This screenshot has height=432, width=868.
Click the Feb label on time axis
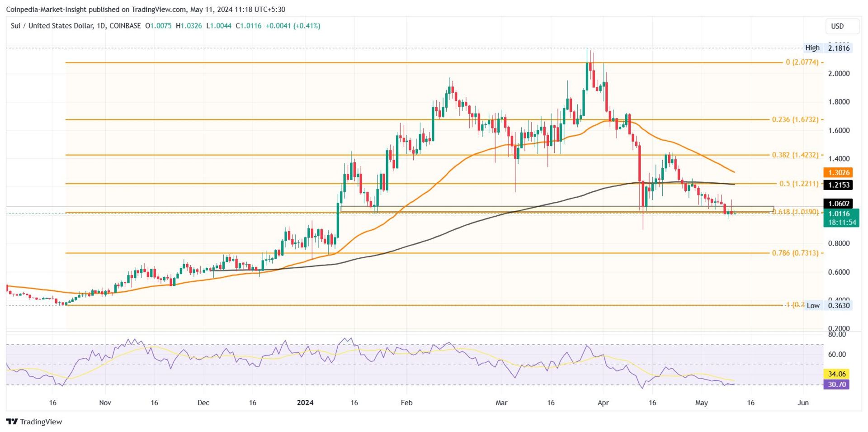point(406,403)
